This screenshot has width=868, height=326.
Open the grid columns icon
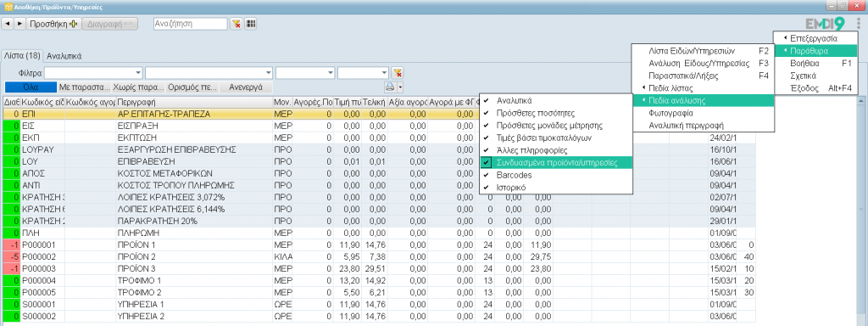click(251, 24)
